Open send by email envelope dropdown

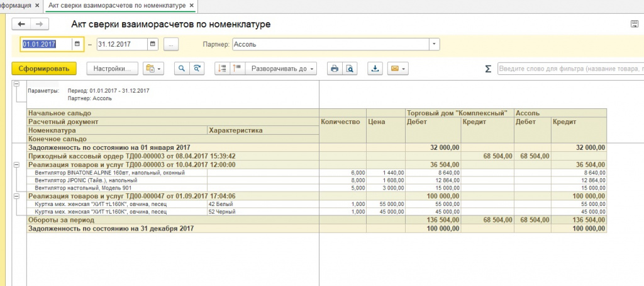tap(397, 69)
